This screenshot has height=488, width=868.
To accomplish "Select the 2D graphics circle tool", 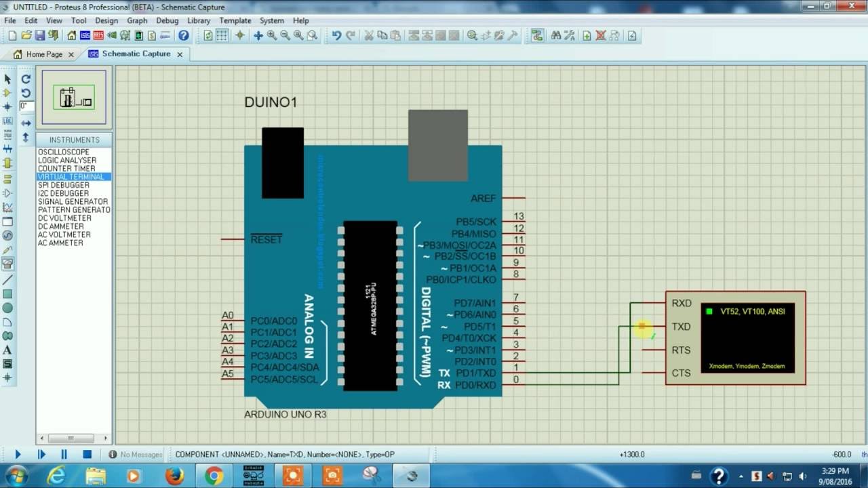I will click(7, 308).
